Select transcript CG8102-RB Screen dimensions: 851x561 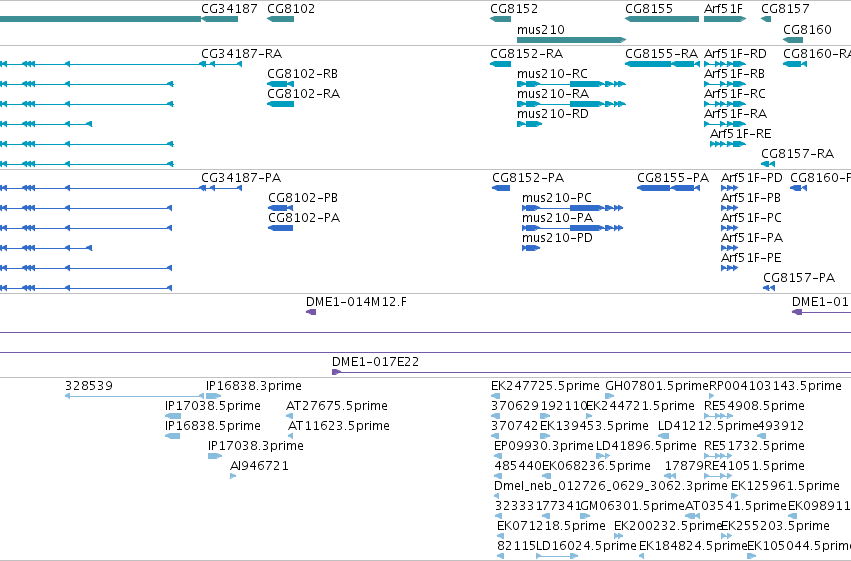tap(302, 74)
